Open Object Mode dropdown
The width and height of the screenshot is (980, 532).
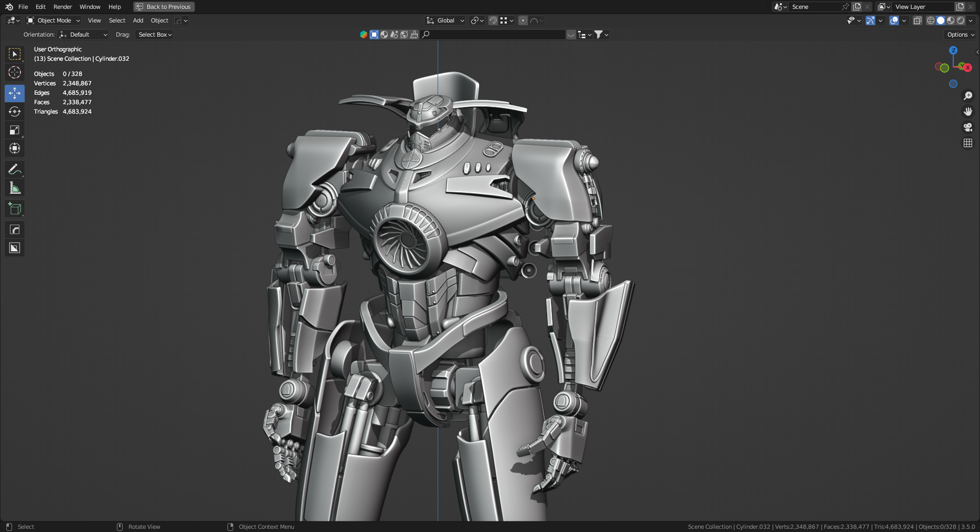pyautogui.click(x=53, y=20)
